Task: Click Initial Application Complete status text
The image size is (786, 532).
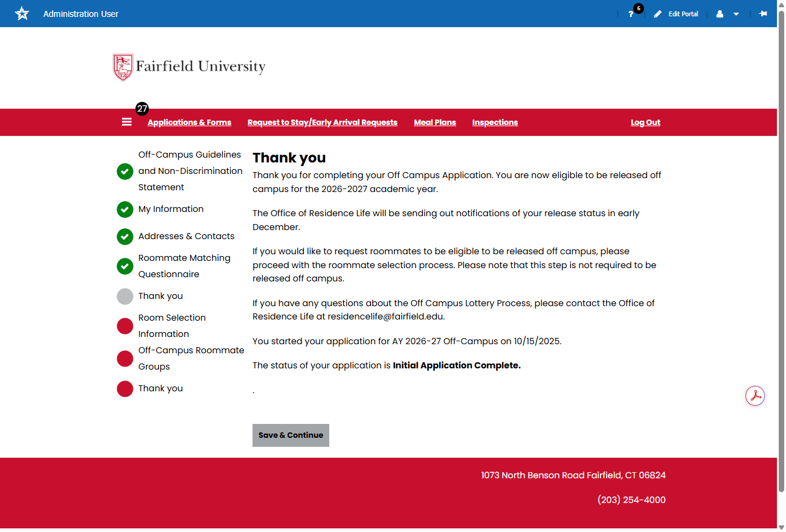Action: (457, 365)
